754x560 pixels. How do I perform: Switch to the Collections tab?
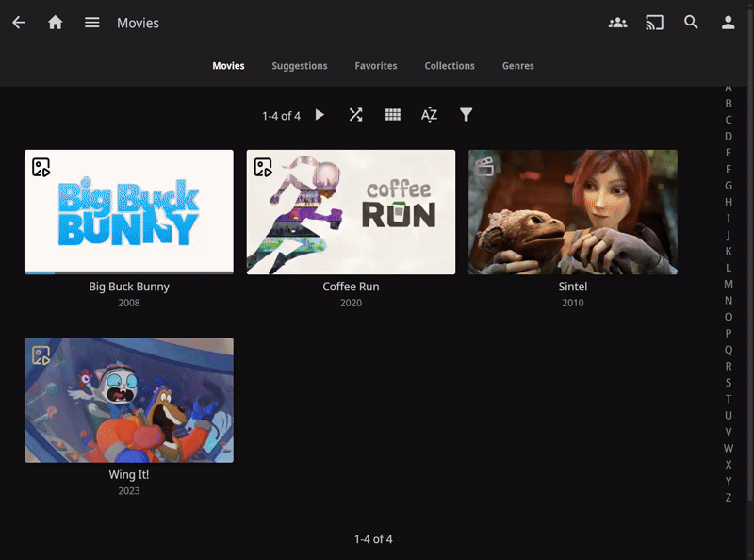(x=450, y=66)
